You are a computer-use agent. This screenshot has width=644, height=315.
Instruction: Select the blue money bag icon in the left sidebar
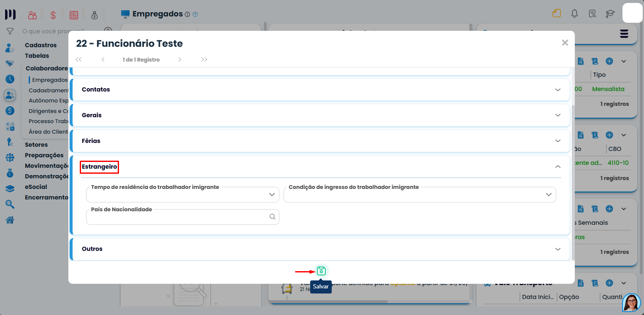(10, 173)
